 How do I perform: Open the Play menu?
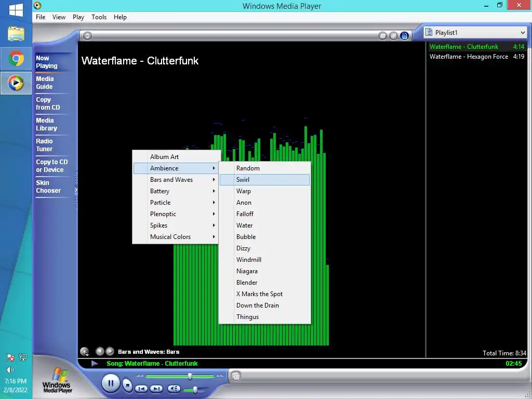point(78,17)
